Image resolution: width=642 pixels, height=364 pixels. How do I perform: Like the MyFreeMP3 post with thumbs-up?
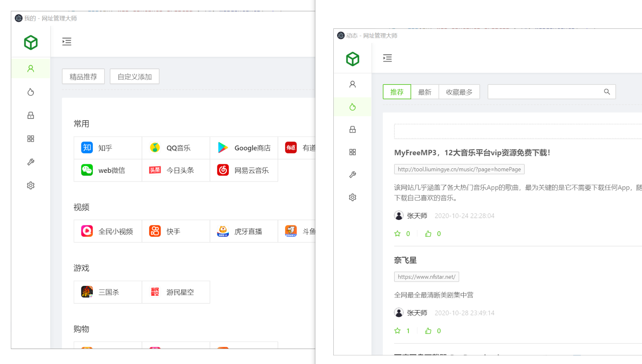(428, 234)
